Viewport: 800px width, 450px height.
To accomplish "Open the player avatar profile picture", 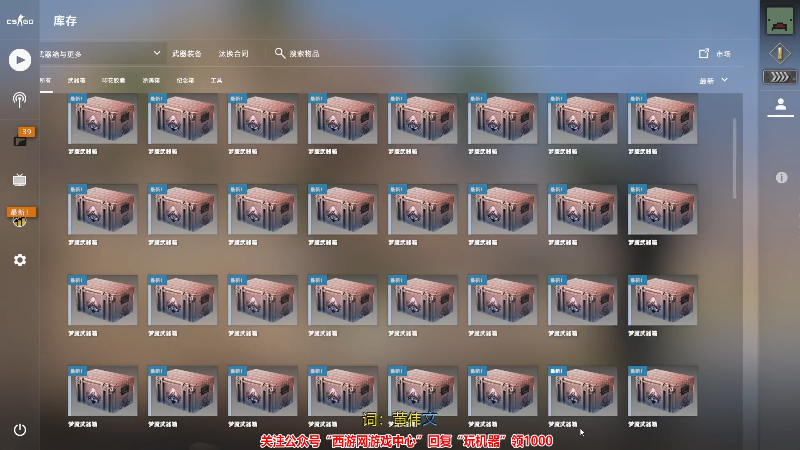I will click(x=780, y=21).
